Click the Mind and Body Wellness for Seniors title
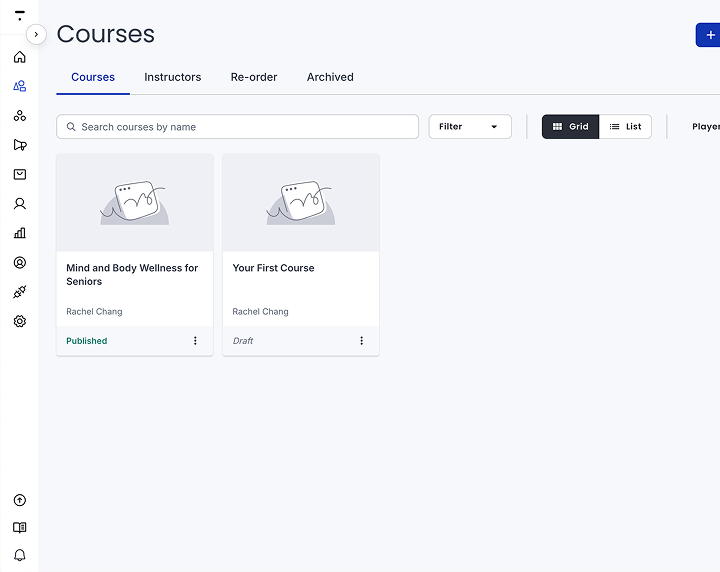The width and height of the screenshot is (720, 572). [132, 275]
